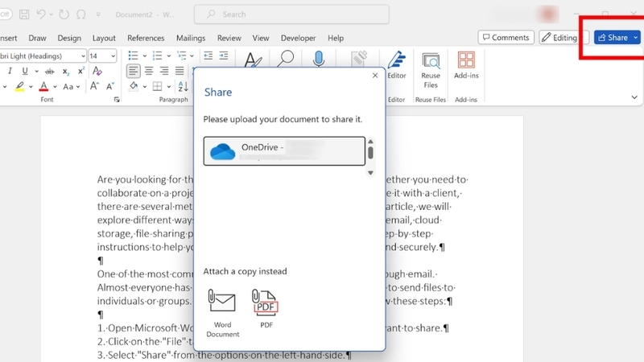Toggle strikethrough formatting
This screenshot has height=362, width=644.
pos(49,71)
